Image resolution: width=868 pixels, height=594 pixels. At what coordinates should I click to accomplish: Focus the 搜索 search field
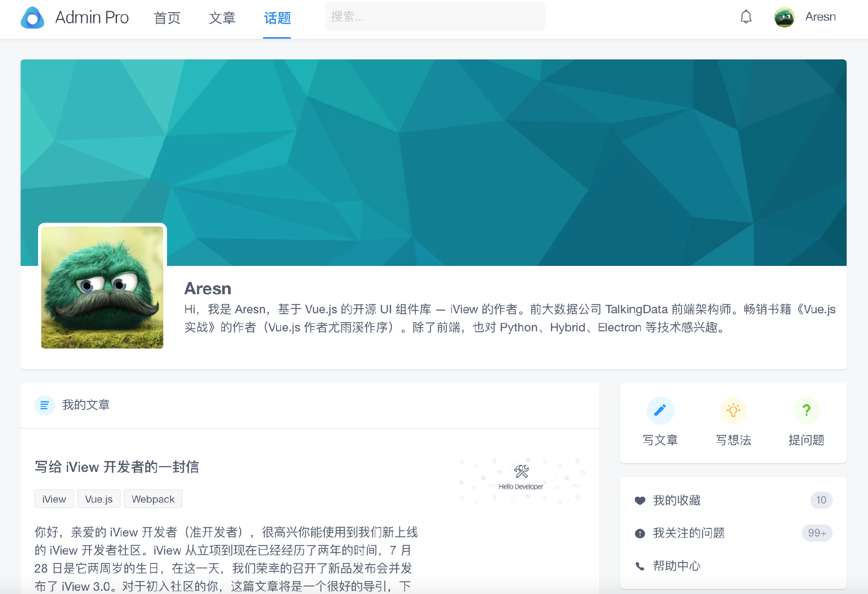pos(435,17)
